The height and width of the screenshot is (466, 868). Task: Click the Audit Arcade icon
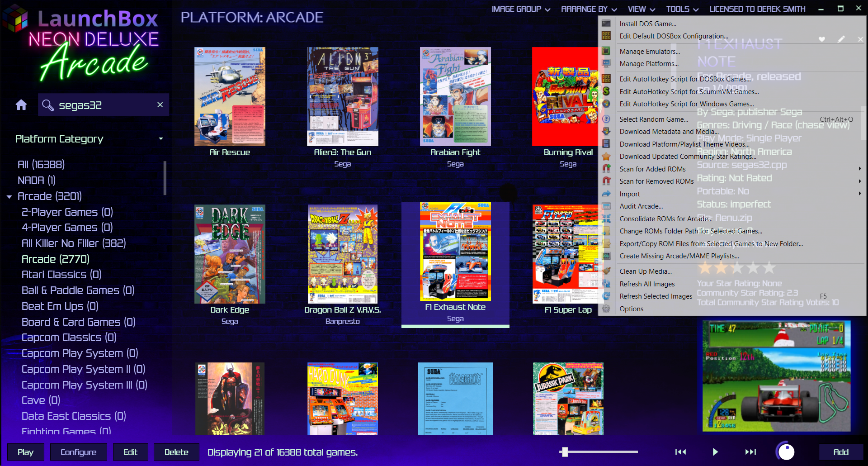click(606, 206)
